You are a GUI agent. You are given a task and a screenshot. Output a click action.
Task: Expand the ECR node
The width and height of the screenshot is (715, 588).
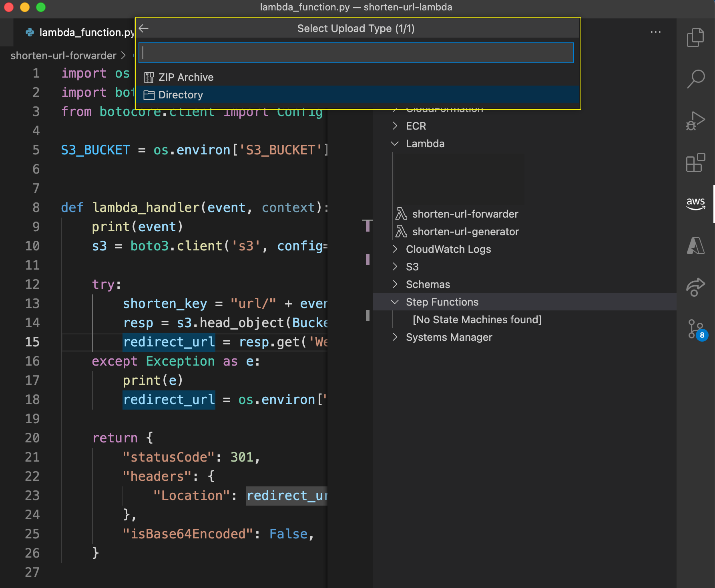pos(395,126)
